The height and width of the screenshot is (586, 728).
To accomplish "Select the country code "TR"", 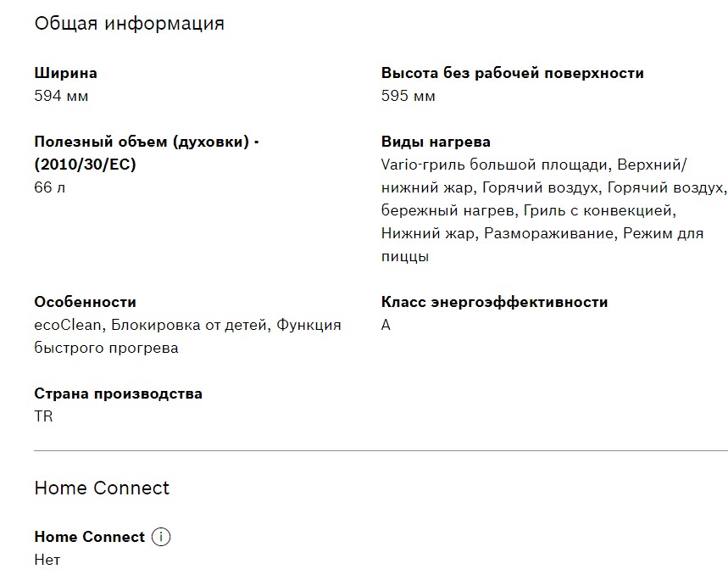I will coord(43,416).
